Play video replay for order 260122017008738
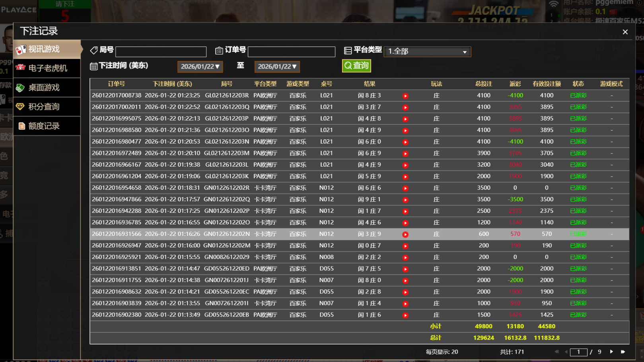The image size is (644, 362). (405, 96)
